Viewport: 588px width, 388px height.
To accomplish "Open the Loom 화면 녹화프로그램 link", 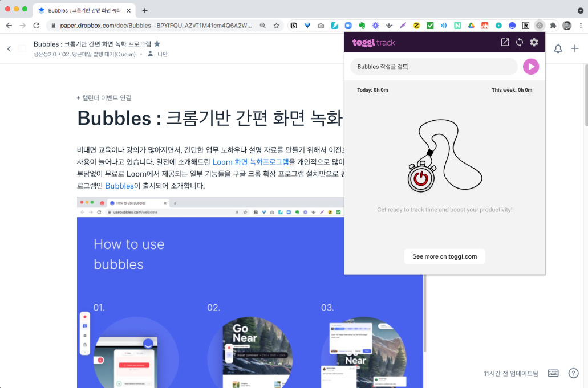I will 250,162.
